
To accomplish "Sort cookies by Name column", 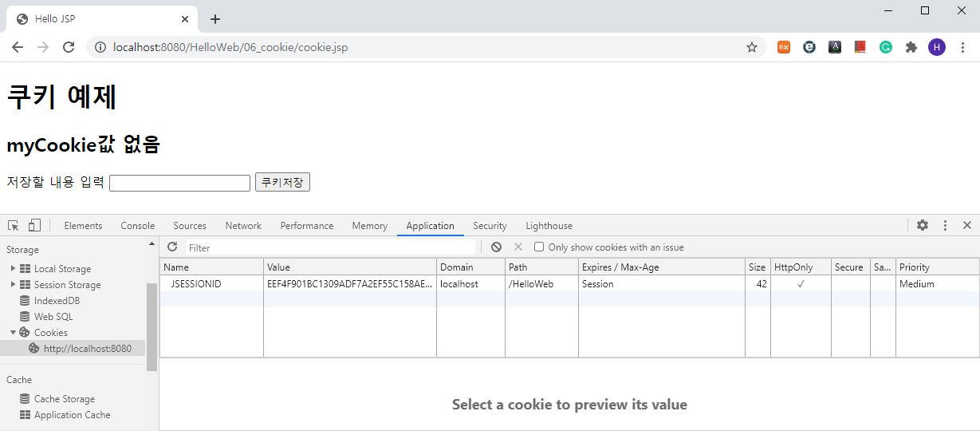I will tap(211, 267).
